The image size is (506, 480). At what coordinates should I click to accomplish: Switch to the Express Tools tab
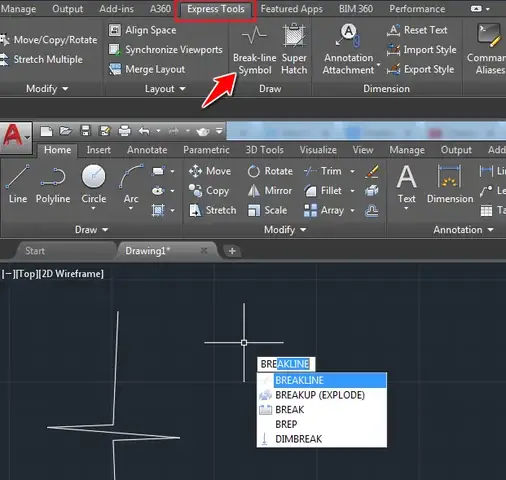[x=216, y=9]
